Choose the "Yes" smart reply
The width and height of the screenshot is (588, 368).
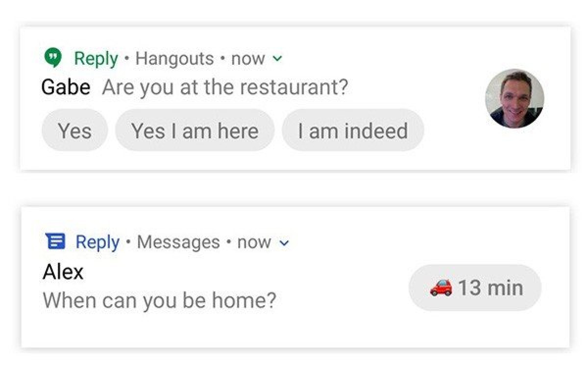(74, 131)
